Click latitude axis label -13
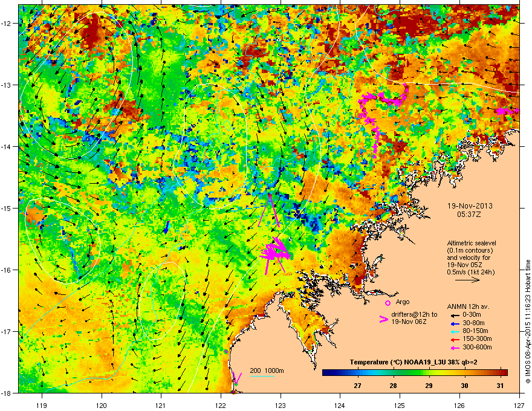Viewport: 532px width, 411px height. tap(6, 85)
